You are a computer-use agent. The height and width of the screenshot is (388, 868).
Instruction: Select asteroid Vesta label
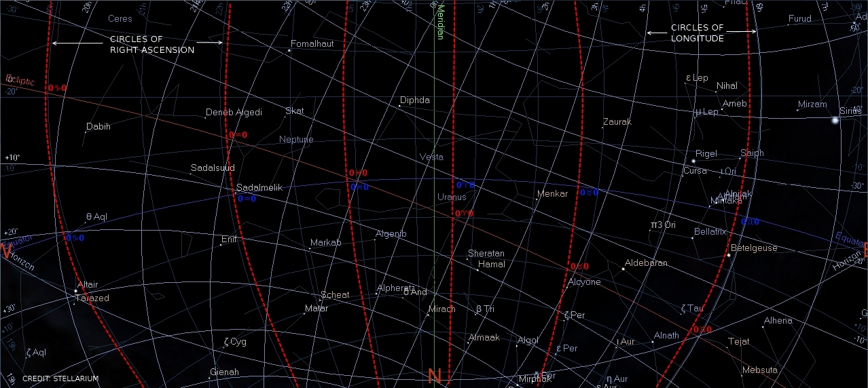click(431, 157)
